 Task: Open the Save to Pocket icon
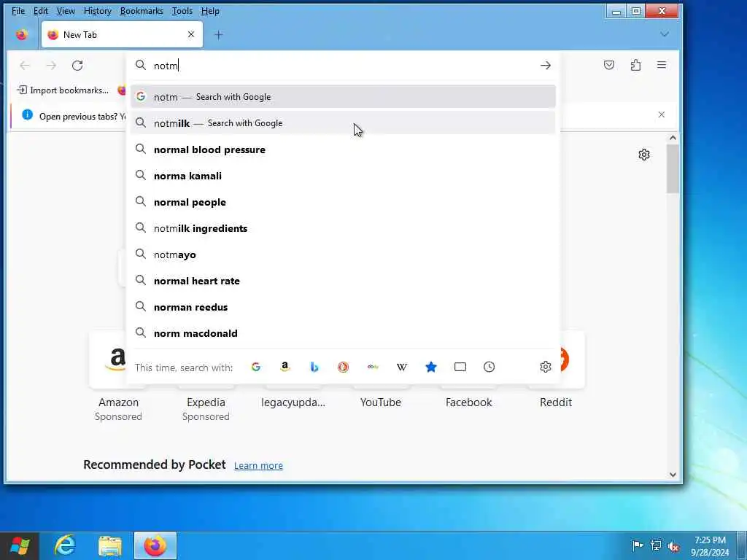pos(609,65)
